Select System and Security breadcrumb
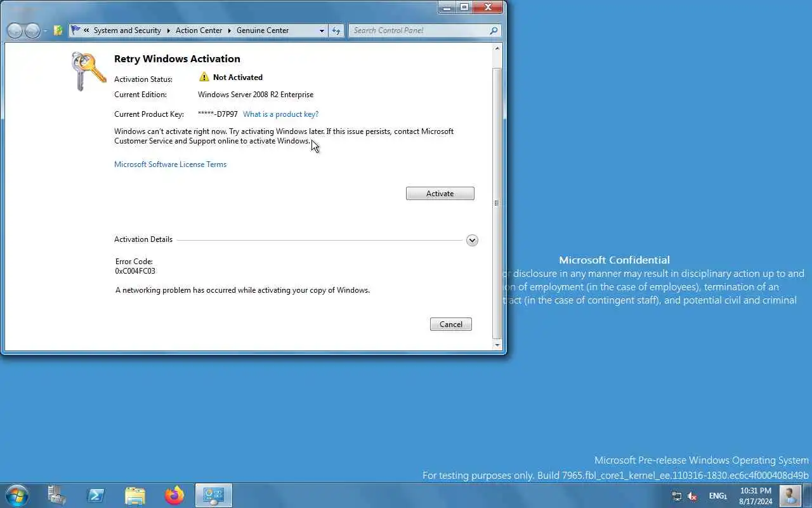 [128, 30]
